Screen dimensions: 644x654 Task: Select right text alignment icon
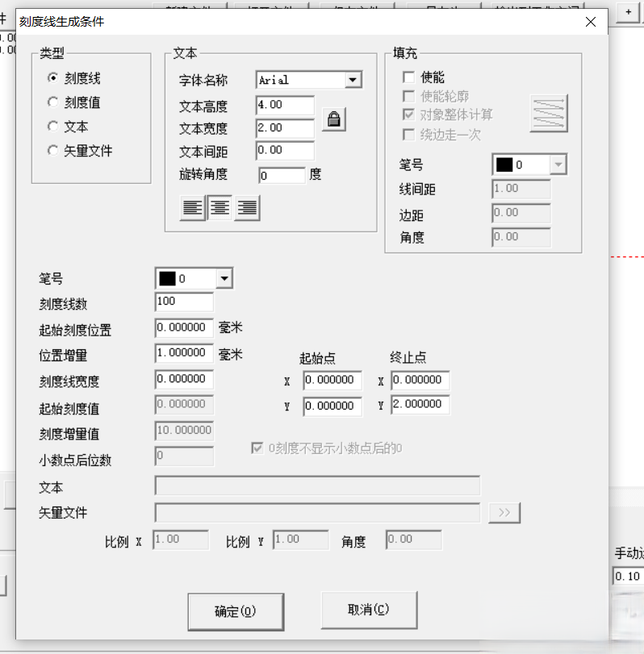pyautogui.click(x=247, y=207)
